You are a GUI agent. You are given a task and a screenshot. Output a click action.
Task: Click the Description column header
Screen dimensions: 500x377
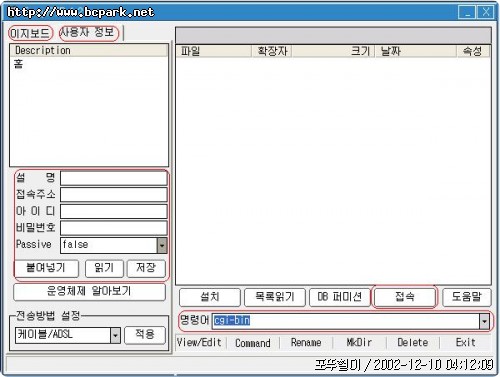click(x=89, y=50)
